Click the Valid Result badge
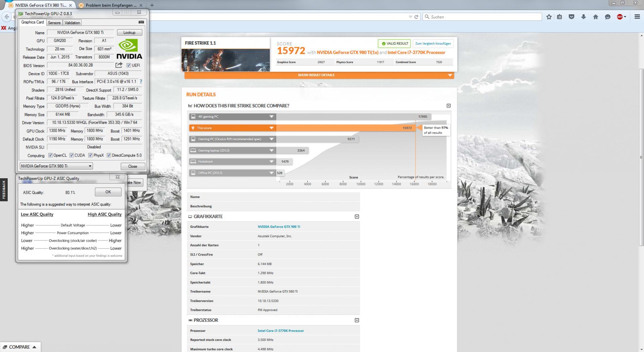 point(394,44)
